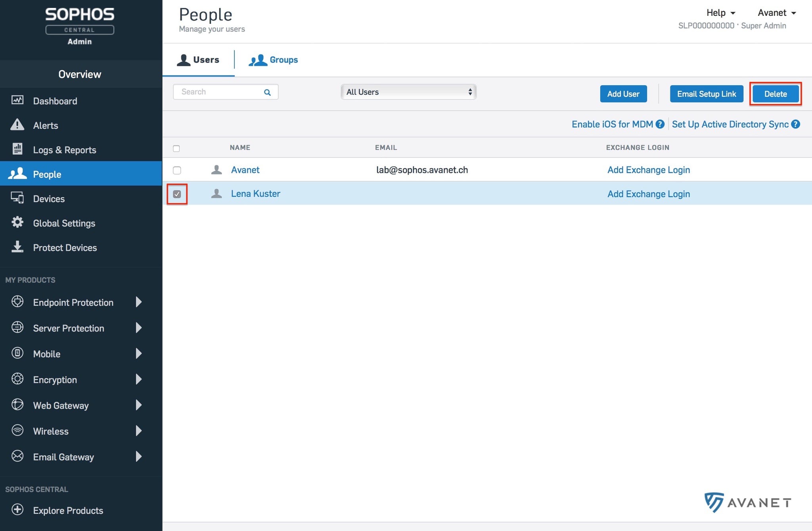Open Overview in the sidebar

81,74
